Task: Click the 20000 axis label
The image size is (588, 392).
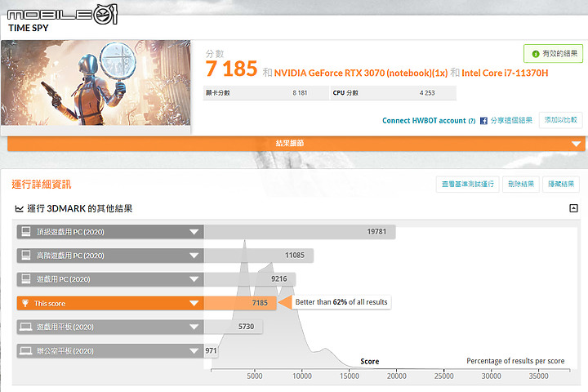Action: (x=397, y=376)
